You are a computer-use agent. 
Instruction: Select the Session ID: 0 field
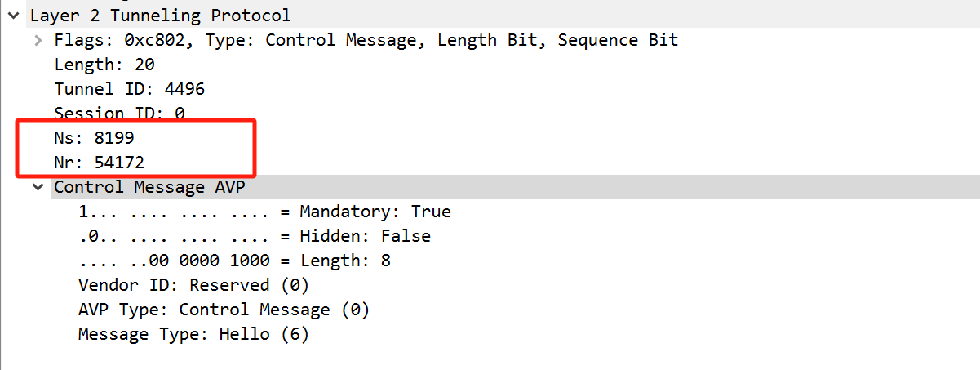(119, 114)
